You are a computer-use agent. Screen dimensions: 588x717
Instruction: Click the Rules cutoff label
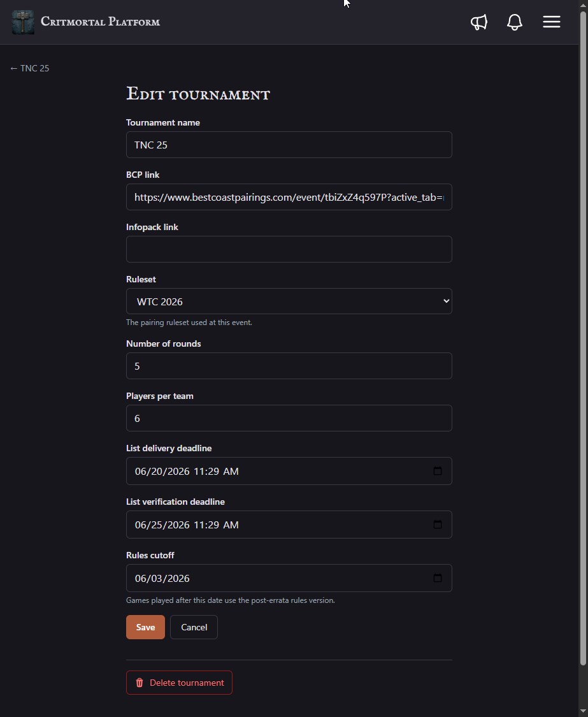[x=150, y=555]
